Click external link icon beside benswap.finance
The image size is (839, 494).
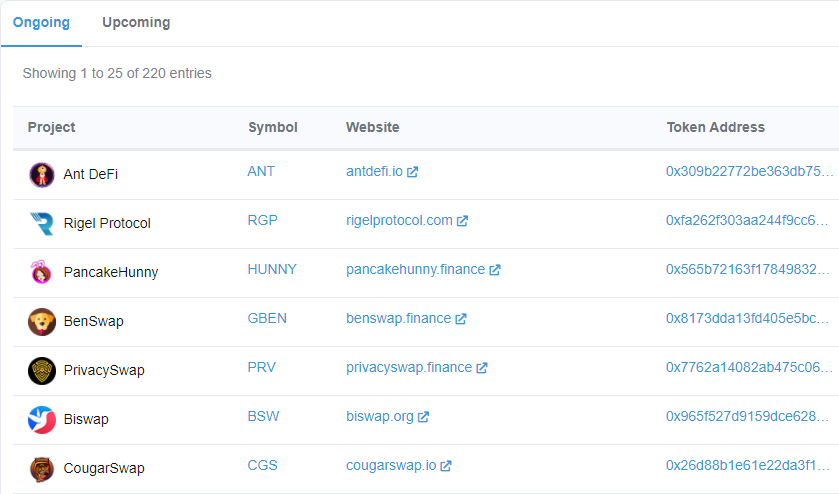(461, 319)
